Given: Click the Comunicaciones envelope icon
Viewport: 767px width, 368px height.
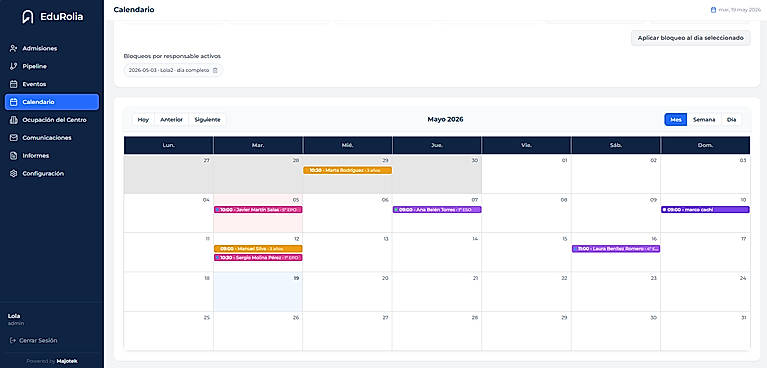Looking at the screenshot, I should 14,138.
